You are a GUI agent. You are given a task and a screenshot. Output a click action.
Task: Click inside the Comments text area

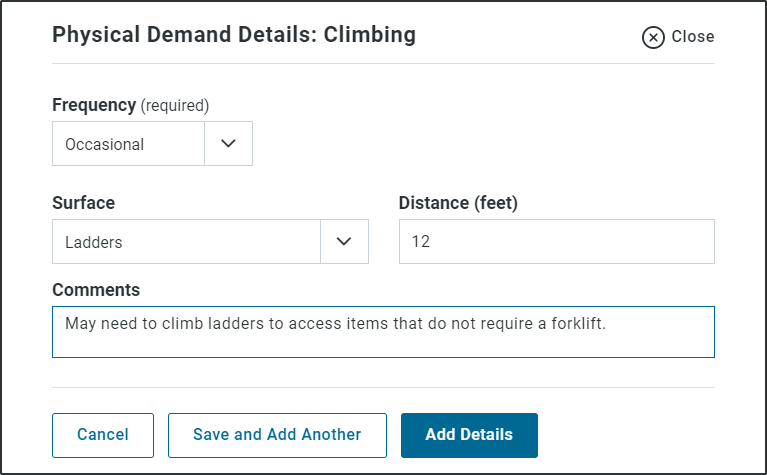pyautogui.click(x=383, y=332)
